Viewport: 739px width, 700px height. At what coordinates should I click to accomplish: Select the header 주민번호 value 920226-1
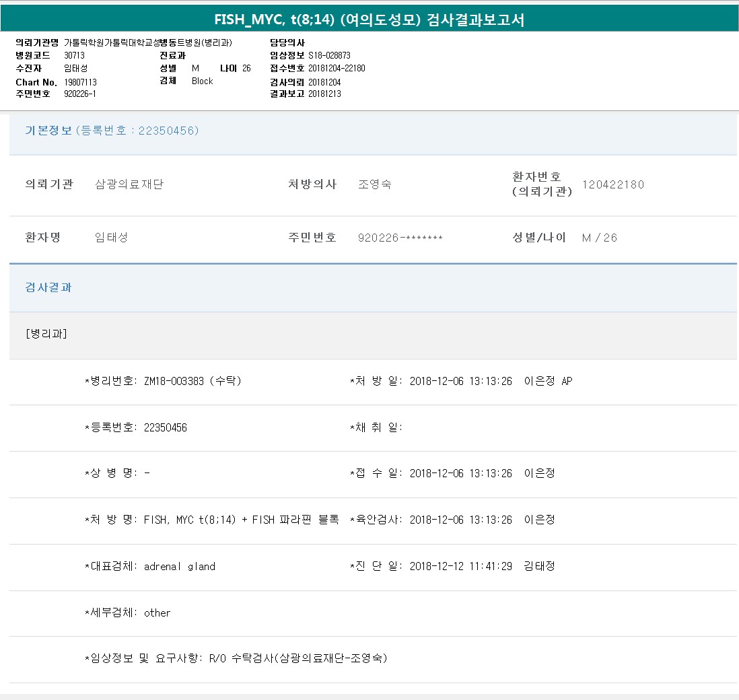pos(80,94)
